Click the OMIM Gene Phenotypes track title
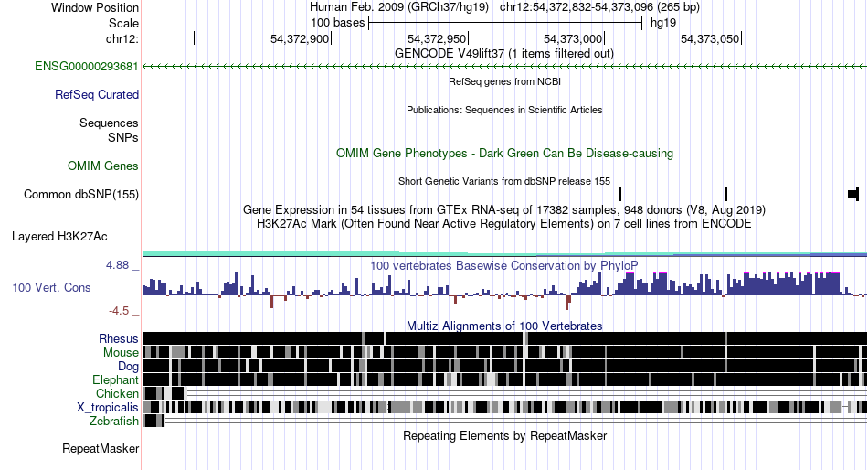The width and height of the screenshot is (868, 470). [x=505, y=154]
